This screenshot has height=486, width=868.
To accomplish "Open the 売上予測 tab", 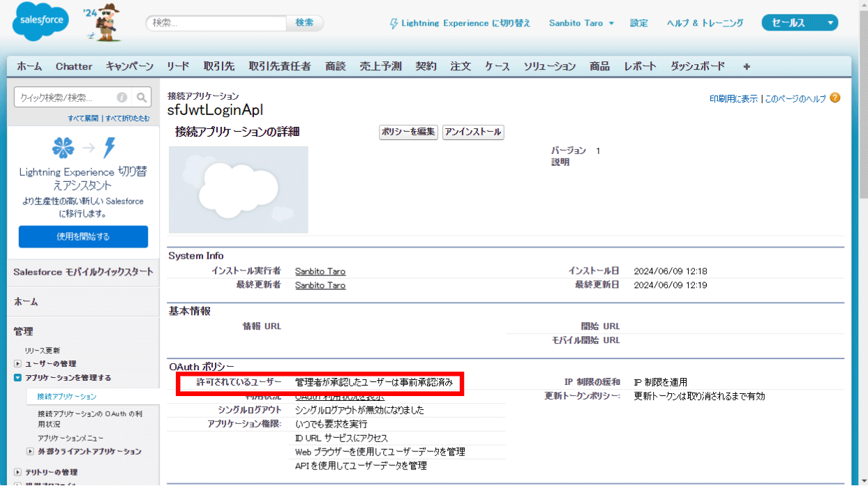I will click(380, 66).
